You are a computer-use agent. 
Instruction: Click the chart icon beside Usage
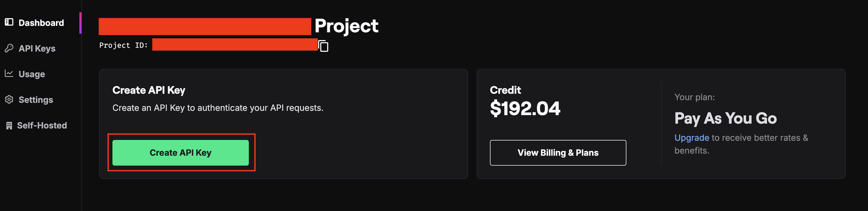9,74
